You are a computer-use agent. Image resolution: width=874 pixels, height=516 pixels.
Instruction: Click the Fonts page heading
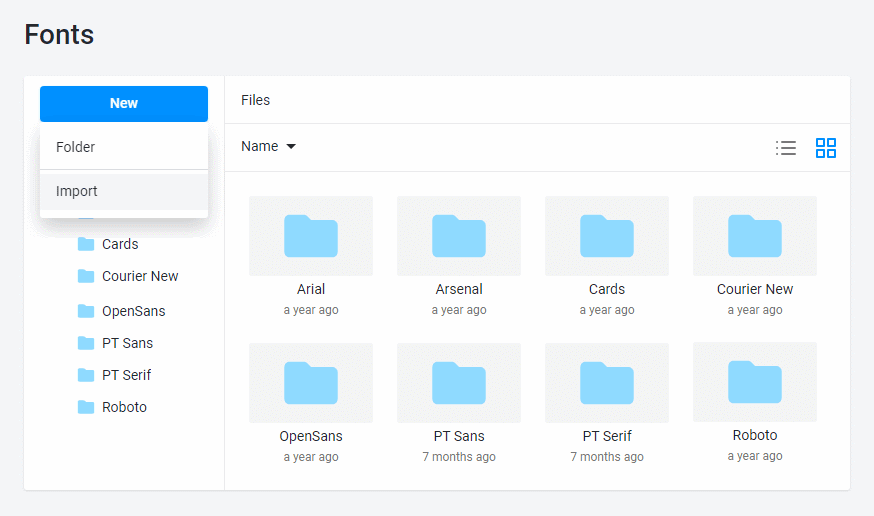(x=59, y=35)
